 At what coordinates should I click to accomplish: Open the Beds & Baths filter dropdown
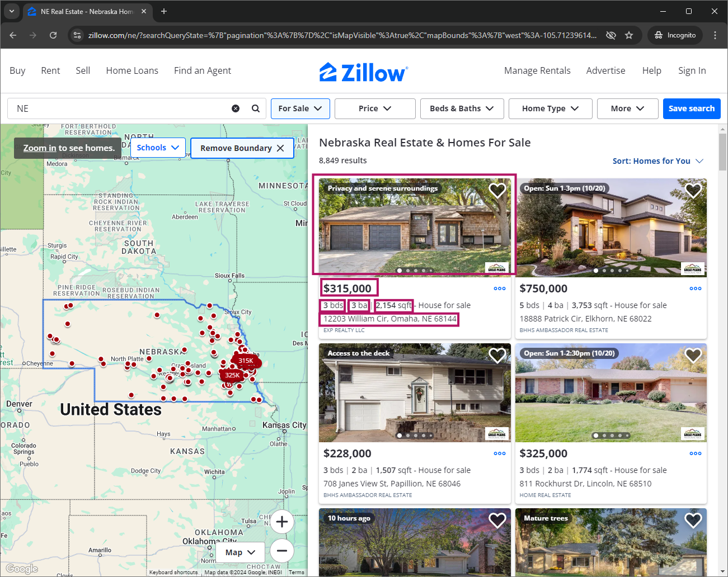(462, 108)
